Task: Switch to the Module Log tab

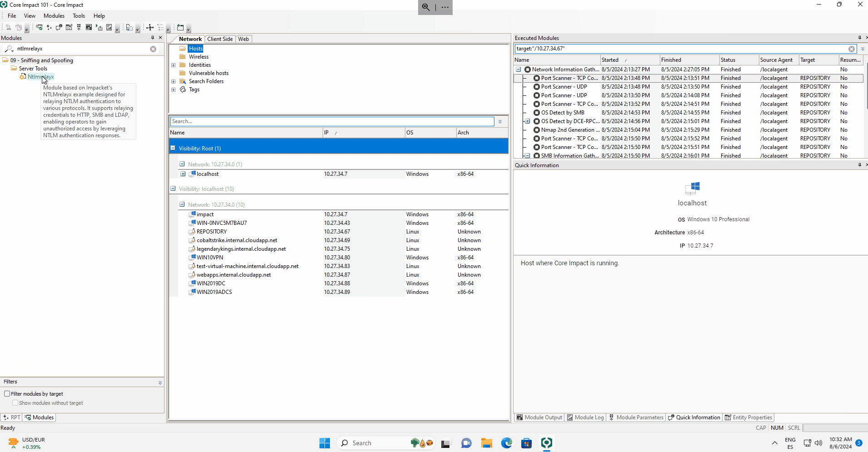Action: [x=585, y=417]
